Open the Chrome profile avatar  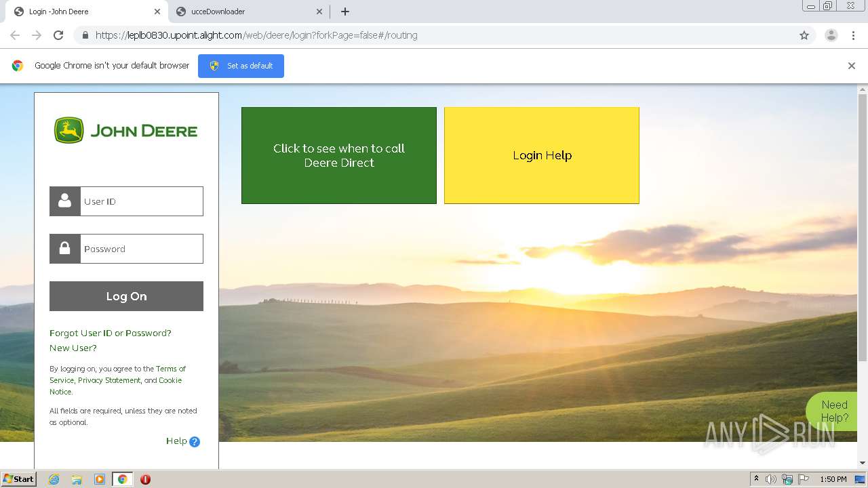click(x=831, y=35)
